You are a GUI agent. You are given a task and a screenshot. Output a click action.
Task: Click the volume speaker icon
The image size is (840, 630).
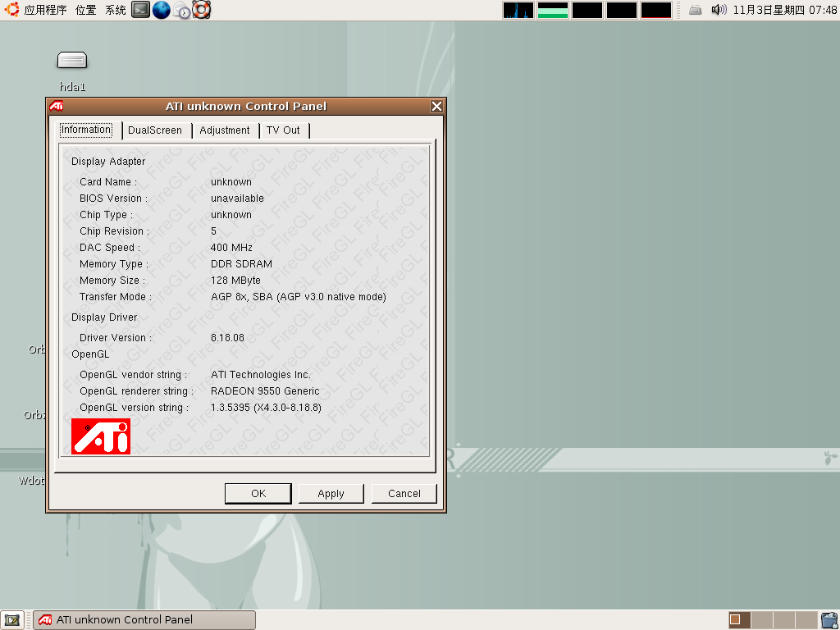(x=719, y=10)
